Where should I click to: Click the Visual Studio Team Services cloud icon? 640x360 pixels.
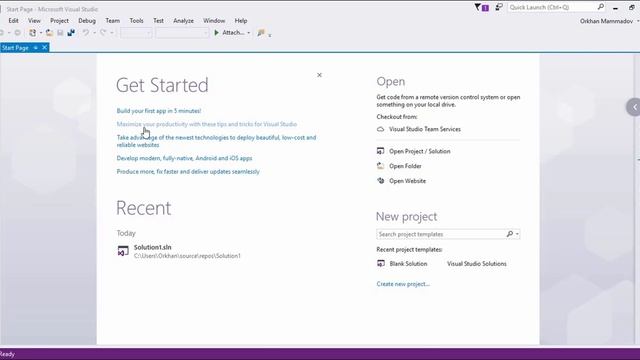tap(380, 129)
